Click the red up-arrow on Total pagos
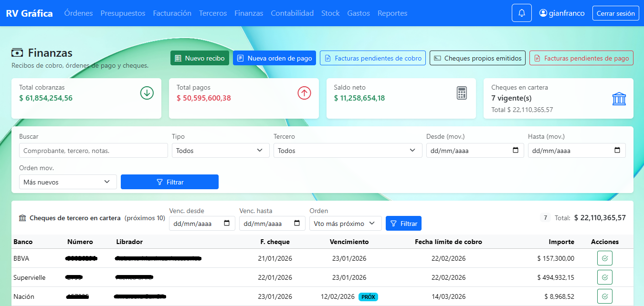The image size is (644, 306). (x=304, y=93)
